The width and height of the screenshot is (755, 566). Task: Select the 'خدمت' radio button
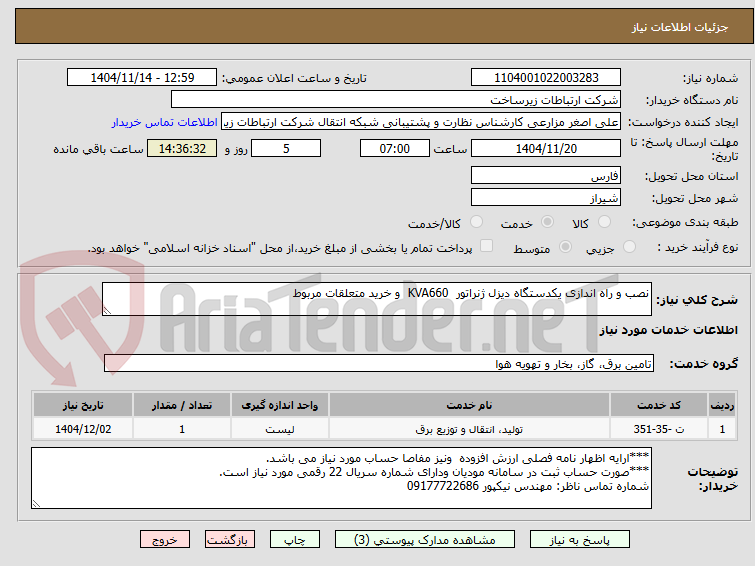pyautogui.click(x=547, y=222)
